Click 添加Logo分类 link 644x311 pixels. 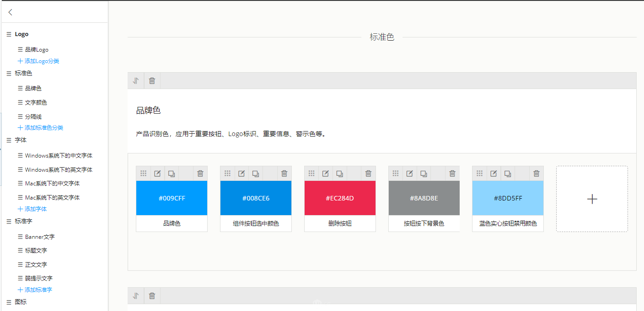coord(38,61)
